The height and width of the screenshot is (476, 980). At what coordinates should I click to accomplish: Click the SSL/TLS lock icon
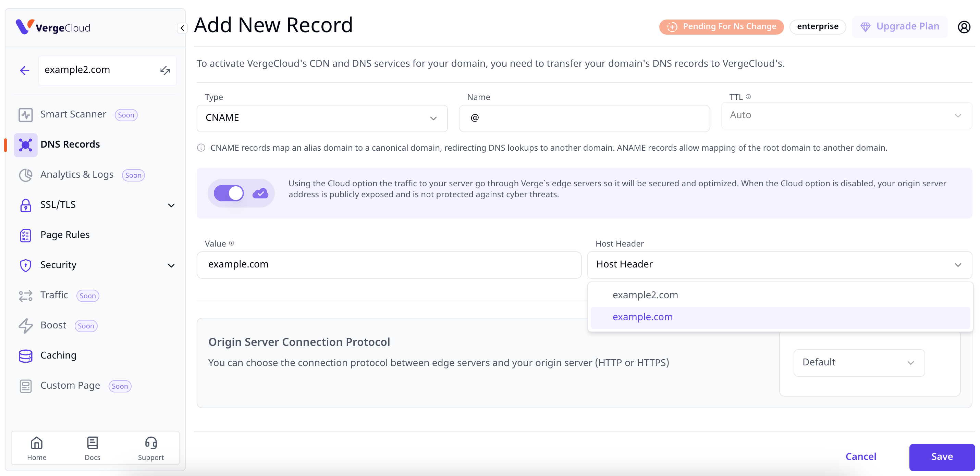(26, 205)
